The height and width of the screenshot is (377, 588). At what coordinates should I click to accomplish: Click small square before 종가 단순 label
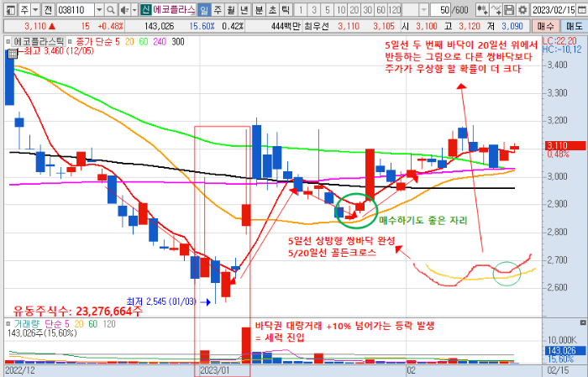[x=70, y=42]
